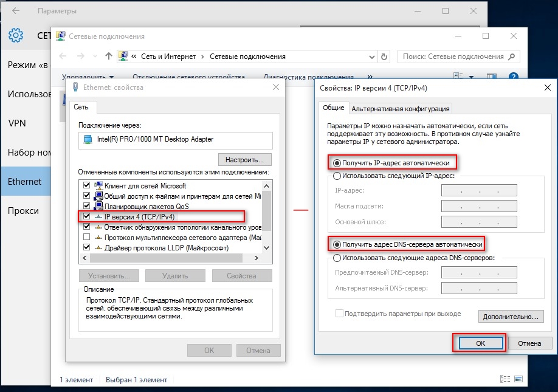Switch to Альтернативная конфигурация tab

click(x=401, y=109)
